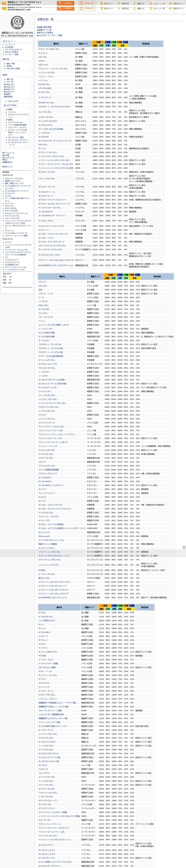Open the マスターガンダム unit link
The image size is (186, 868).
[x=46, y=117]
